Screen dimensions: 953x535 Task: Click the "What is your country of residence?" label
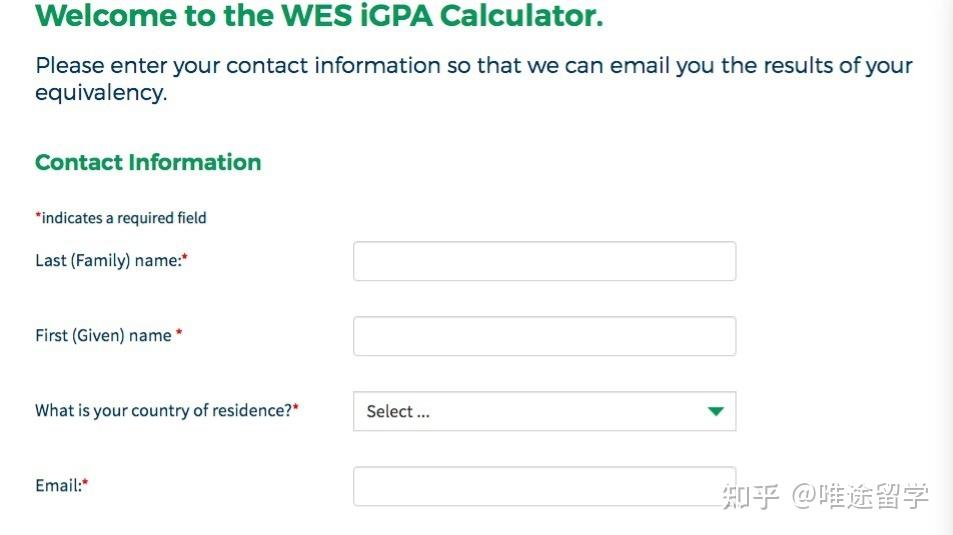pyautogui.click(x=163, y=410)
